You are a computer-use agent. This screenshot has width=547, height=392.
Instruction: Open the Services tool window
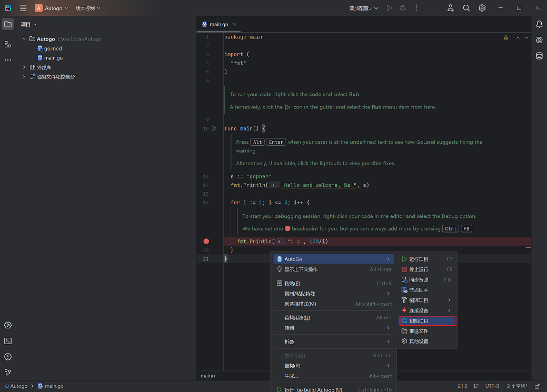click(8, 325)
